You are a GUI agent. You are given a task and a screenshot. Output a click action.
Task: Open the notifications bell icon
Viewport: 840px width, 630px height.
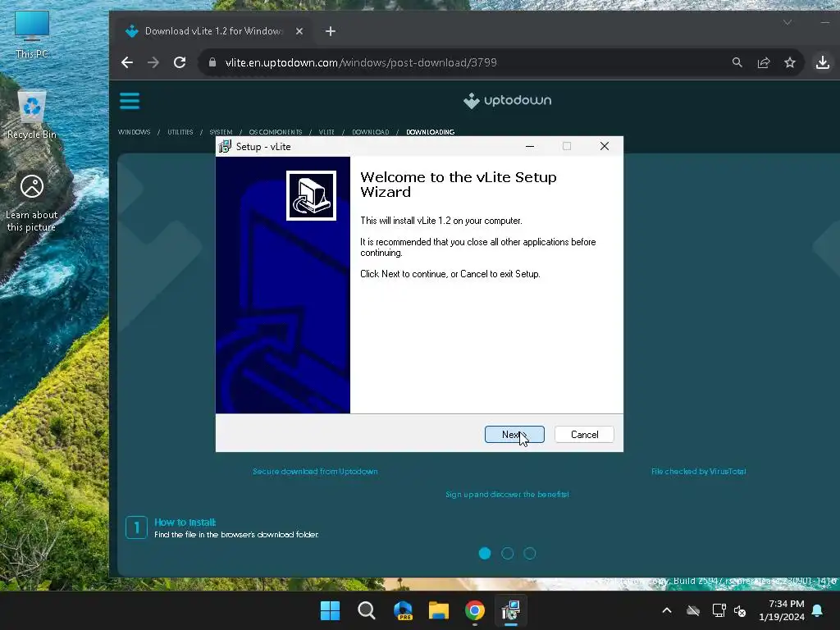click(x=818, y=610)
